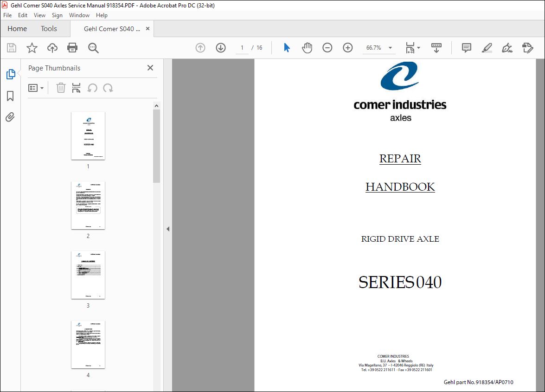Click the Page Thumbnails panel title
The width and height of the screenshot is (545, 392).
point(54,68)
